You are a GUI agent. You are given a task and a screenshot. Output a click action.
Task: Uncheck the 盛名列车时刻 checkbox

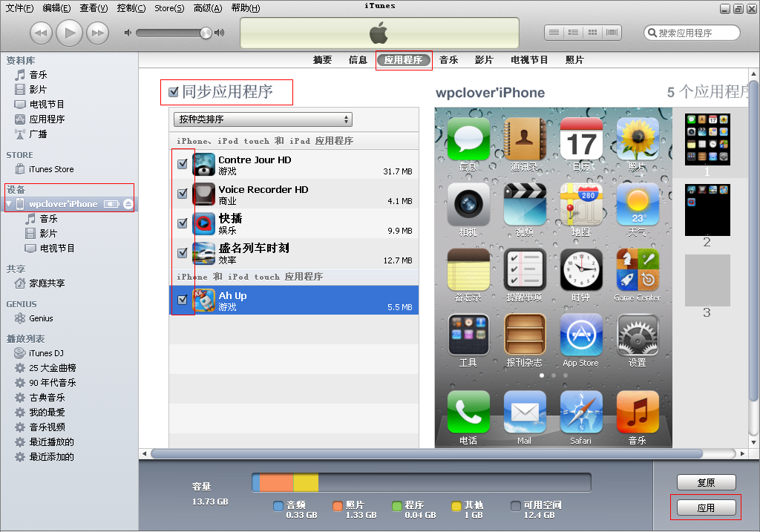coord(183,253)
